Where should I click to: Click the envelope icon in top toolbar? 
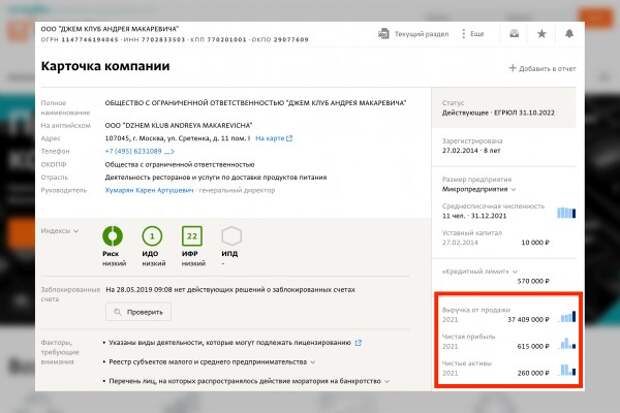click(513, 34)
